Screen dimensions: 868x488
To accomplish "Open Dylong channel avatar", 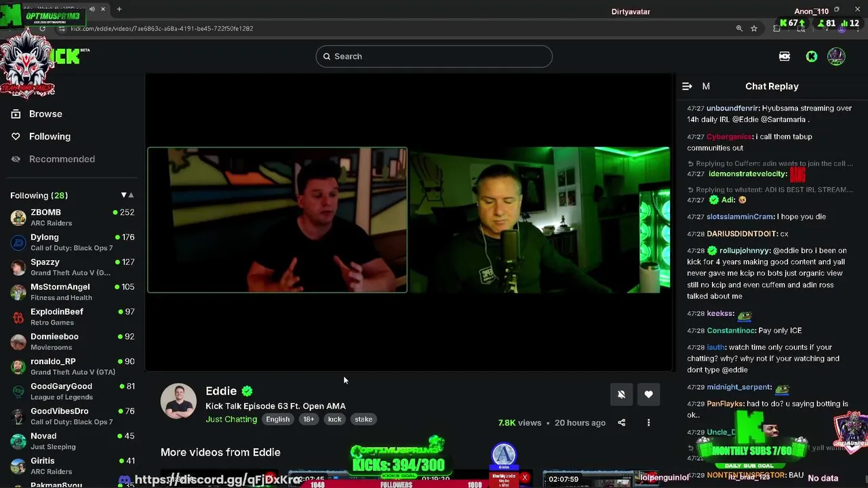I will (18, 242).
